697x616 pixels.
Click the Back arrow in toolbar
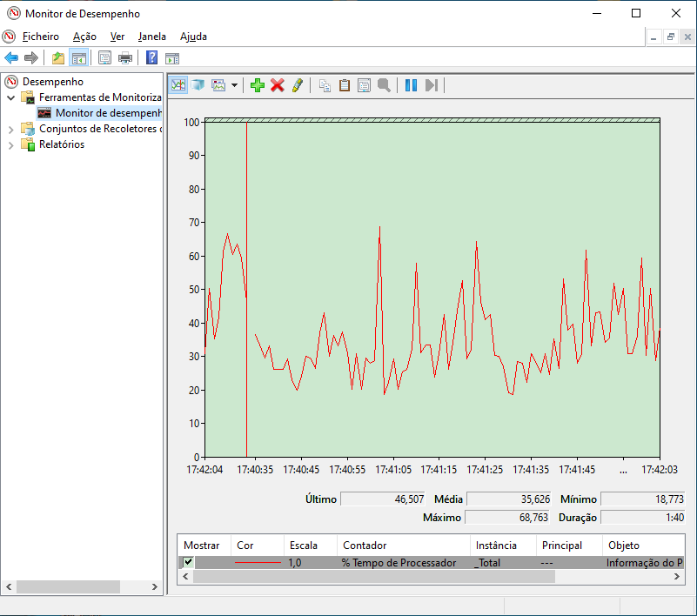coord(11,58)
